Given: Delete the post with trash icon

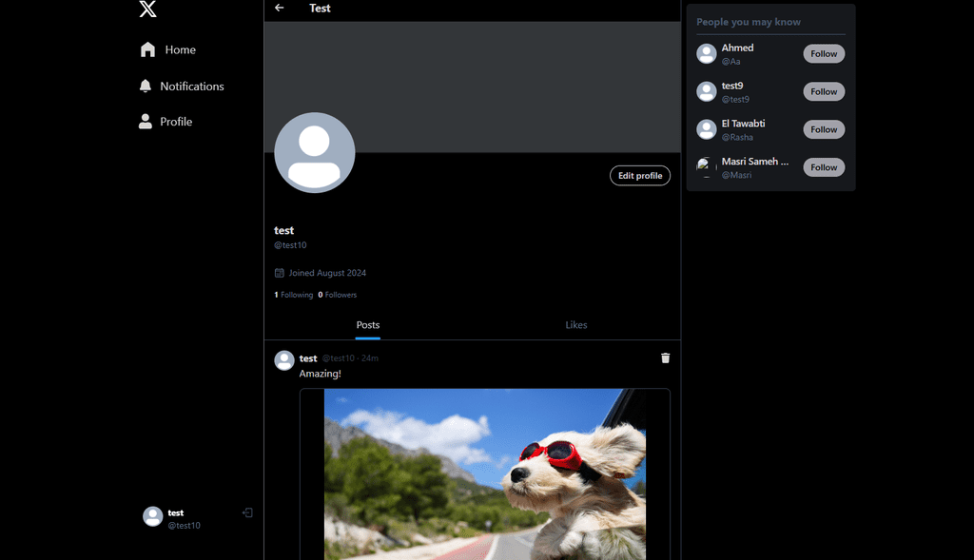Looking at the screenshot, I should [x=665, y=358].
